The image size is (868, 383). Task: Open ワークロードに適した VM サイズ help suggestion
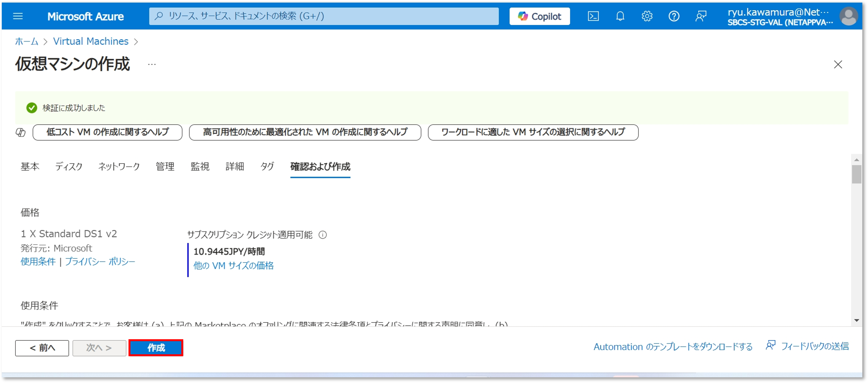click(533, 132)
